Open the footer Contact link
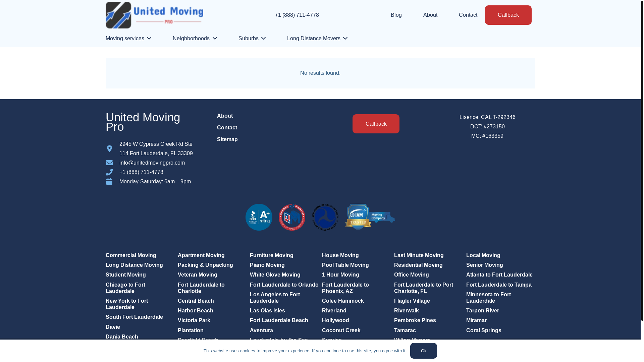 tap(227, 128)
